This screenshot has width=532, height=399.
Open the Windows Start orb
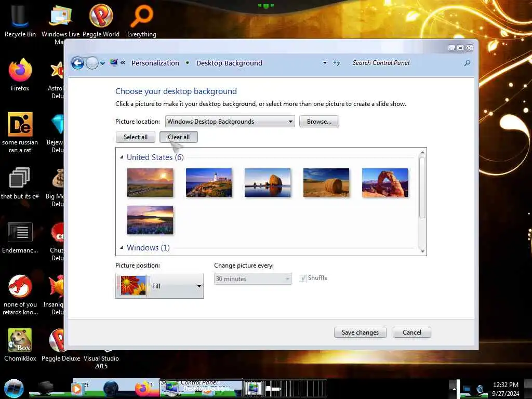[x=14, y=389]
